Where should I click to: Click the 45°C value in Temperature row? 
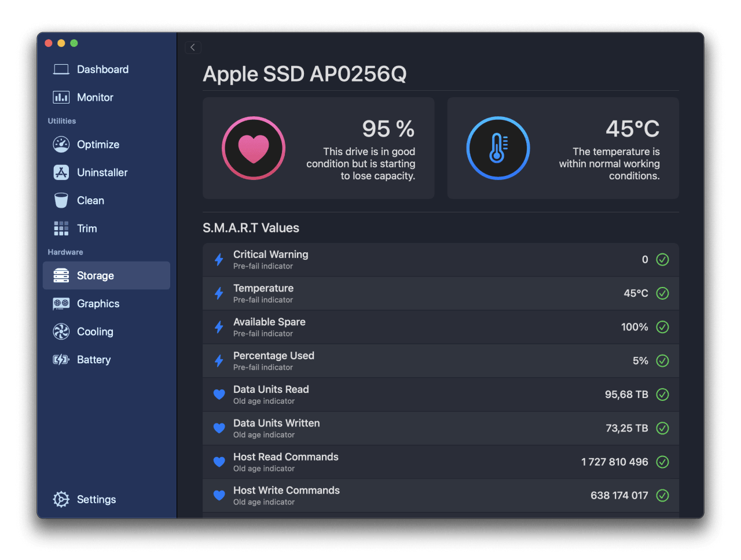pyautogui.click(x=636, y=293)
